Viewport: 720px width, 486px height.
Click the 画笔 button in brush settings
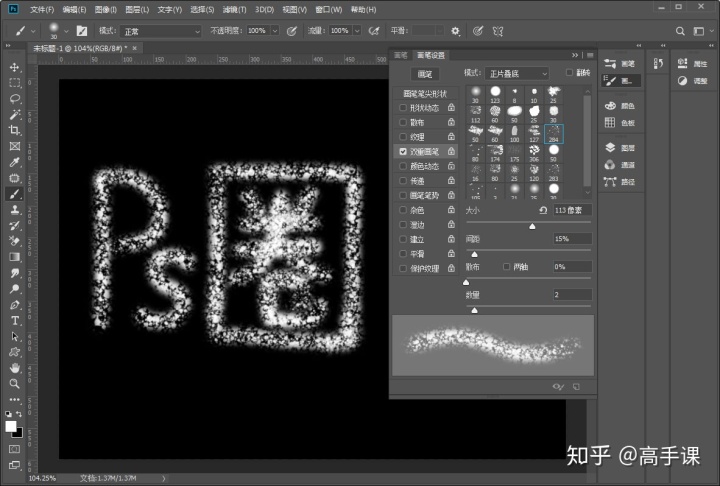[425, 74]
